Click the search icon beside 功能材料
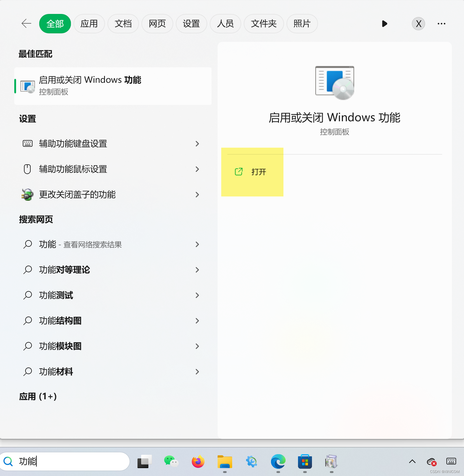Image resolution: width=464 pixels, height=476 pixels. tap(28, 371)
